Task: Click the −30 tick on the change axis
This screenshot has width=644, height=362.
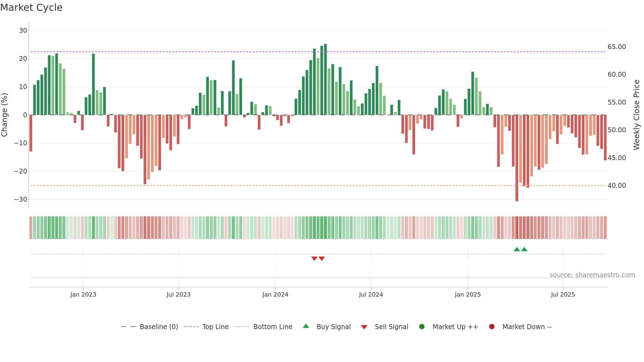Action: [21, 200]
